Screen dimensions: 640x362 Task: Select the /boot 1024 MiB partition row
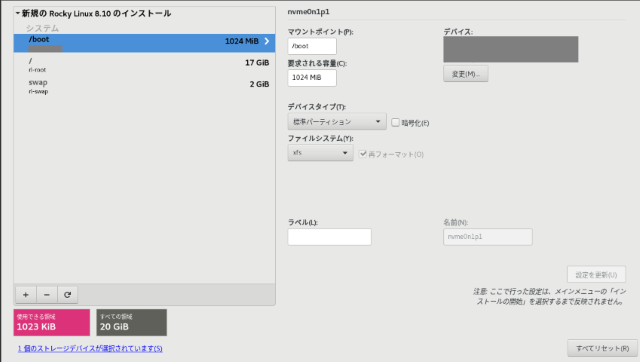click(144, 43)
